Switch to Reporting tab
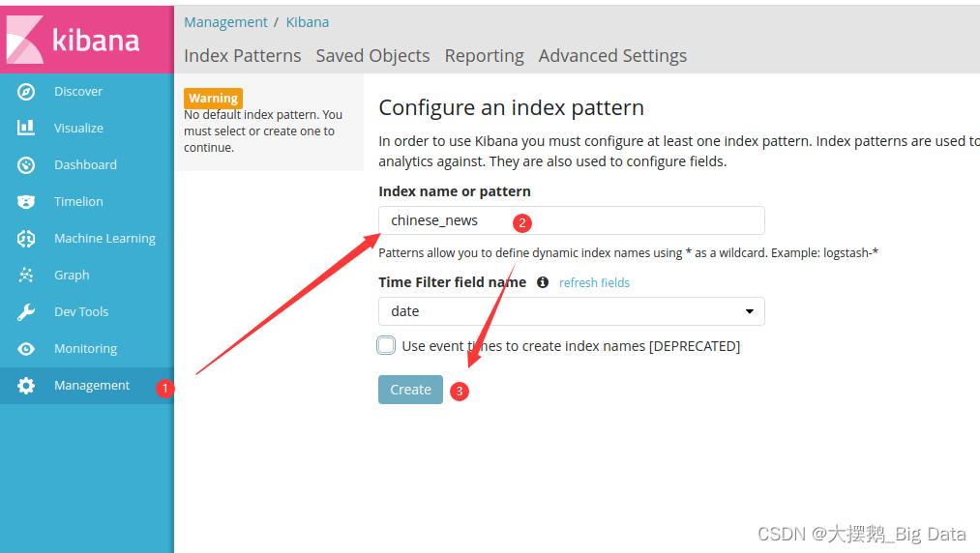The height and width of the screenshot is (553, 980). pyautogui.click(x=485, y=56)
